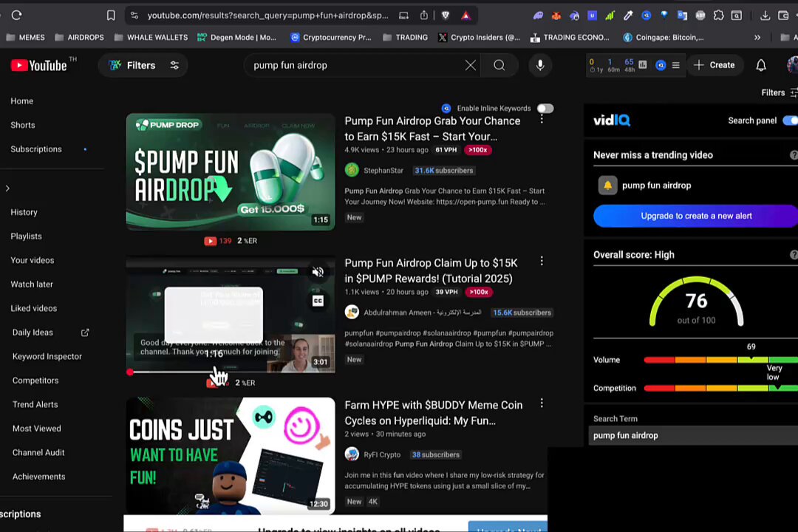The image size is (798, 532).
Task: Open the Brave wallet icon in the toolbar
Action: click(783, 16)
